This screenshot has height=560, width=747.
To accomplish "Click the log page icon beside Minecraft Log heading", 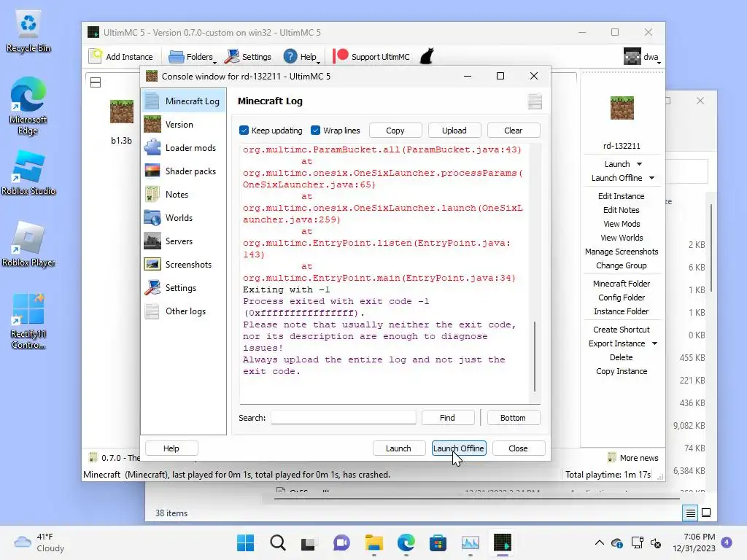I will pyautogui.click(x=535, y=101).
